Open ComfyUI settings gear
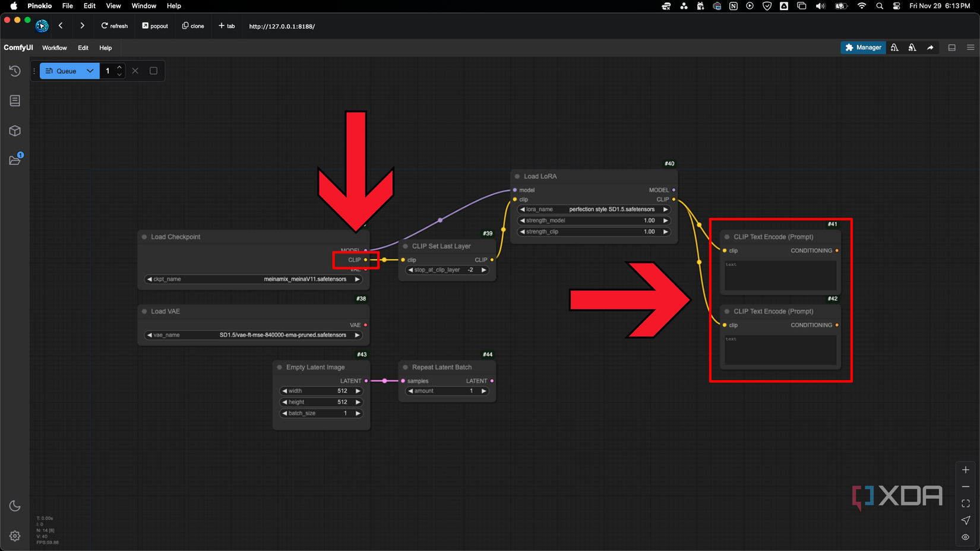Viewport: 980px width, 551px height. coord(15,536)
